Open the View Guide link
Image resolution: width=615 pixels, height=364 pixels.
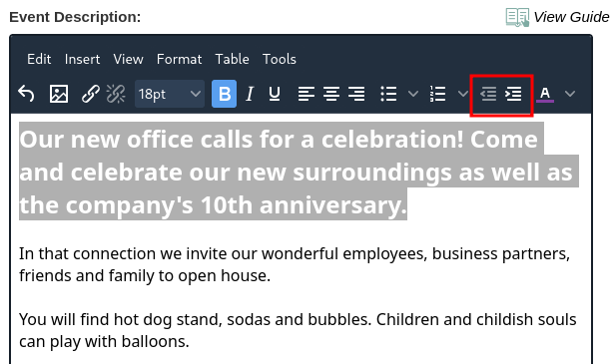coord(571,17)
